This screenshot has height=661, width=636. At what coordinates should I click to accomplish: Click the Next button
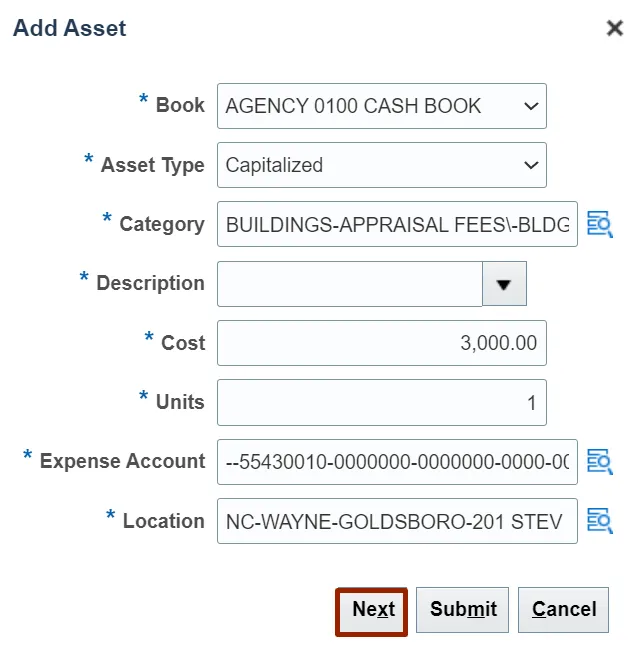(x=373, y=610)
